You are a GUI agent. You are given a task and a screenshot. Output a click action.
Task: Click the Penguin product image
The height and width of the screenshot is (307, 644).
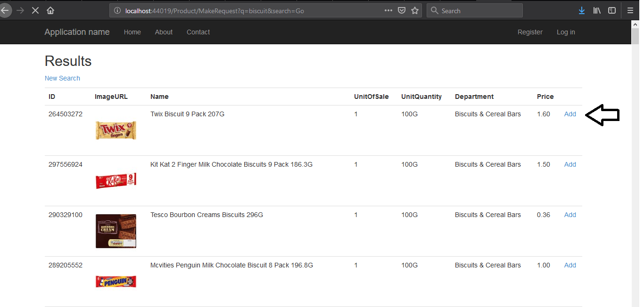pyautogui.click(x=116, y=282)
